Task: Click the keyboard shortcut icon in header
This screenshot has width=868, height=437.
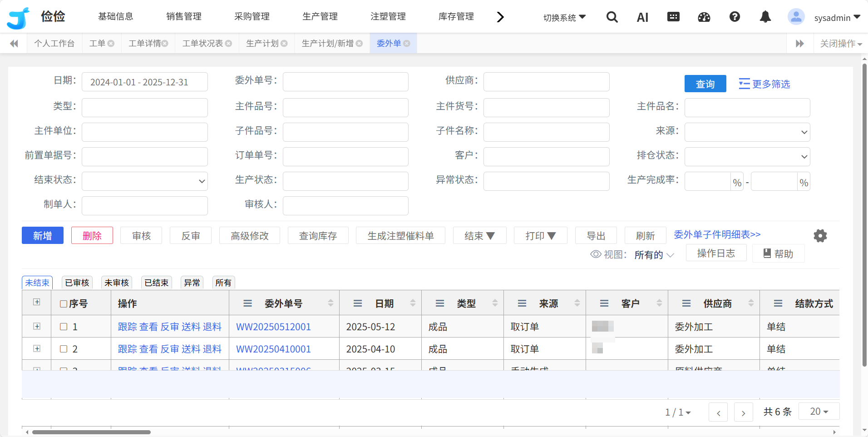Action: tap(673, 17)
